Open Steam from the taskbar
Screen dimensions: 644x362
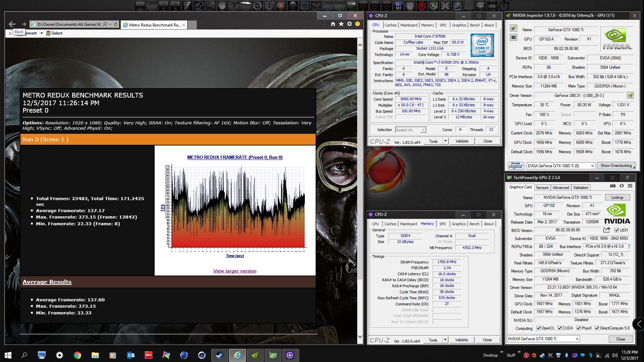click(x=220, y=355)
